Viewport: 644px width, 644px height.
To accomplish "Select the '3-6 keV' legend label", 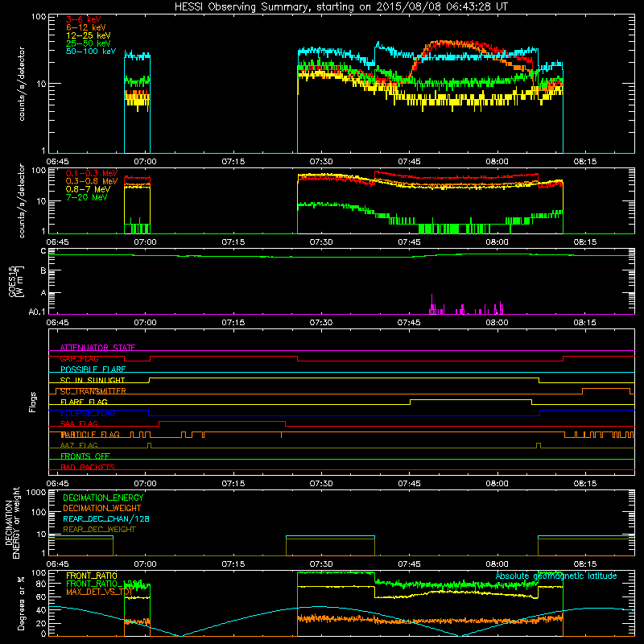I will (x=84, y=19).
